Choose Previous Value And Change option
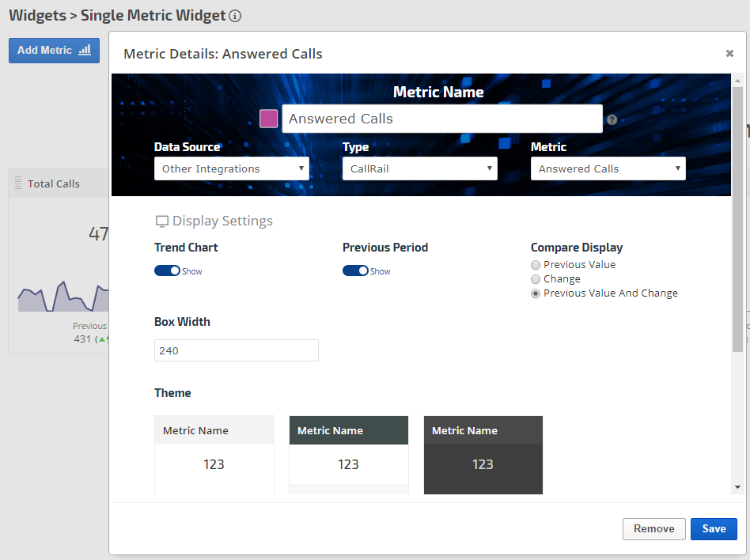The height and width of the screenshot is (560, 750). pos(536,293)
